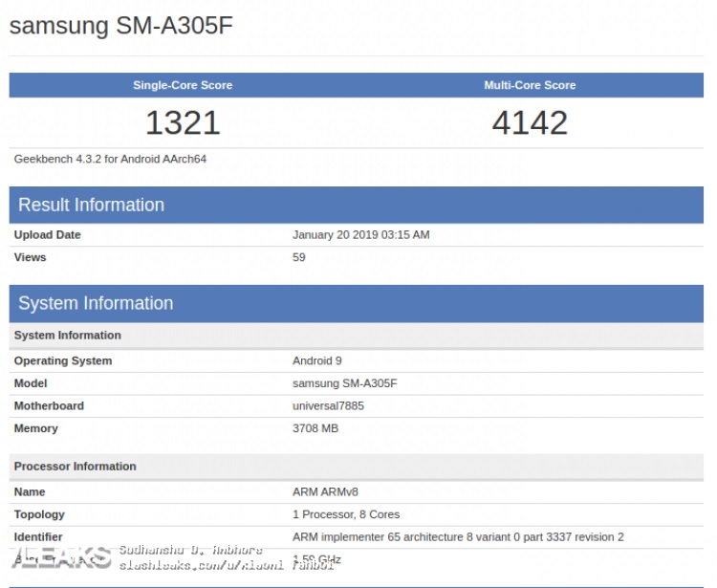Click the ARM implementer Identifier value
Viewport: 717px width, 588px height.
click(458, 537)
